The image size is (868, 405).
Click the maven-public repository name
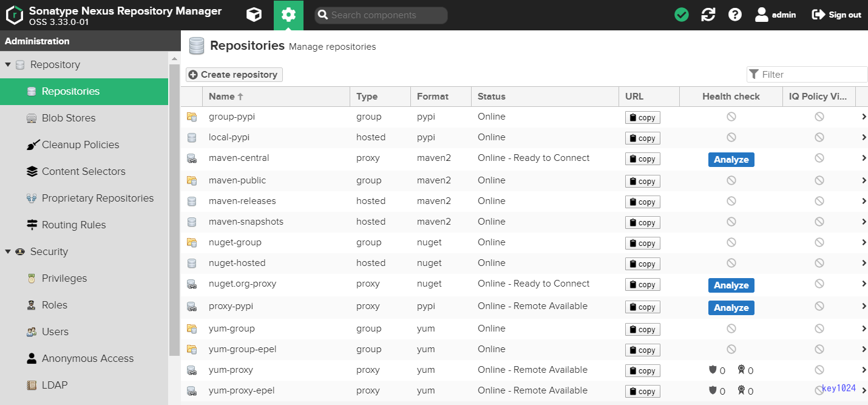237,180
